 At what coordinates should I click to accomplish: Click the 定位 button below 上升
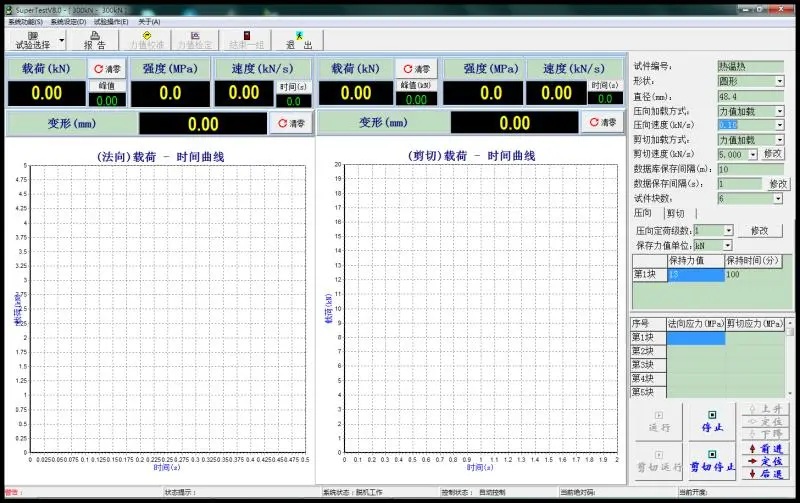tap(765, 421)
